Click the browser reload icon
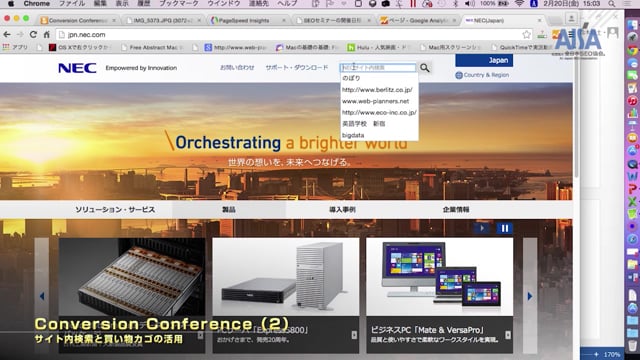Viewport: 640px width, 360px height. 33,35
